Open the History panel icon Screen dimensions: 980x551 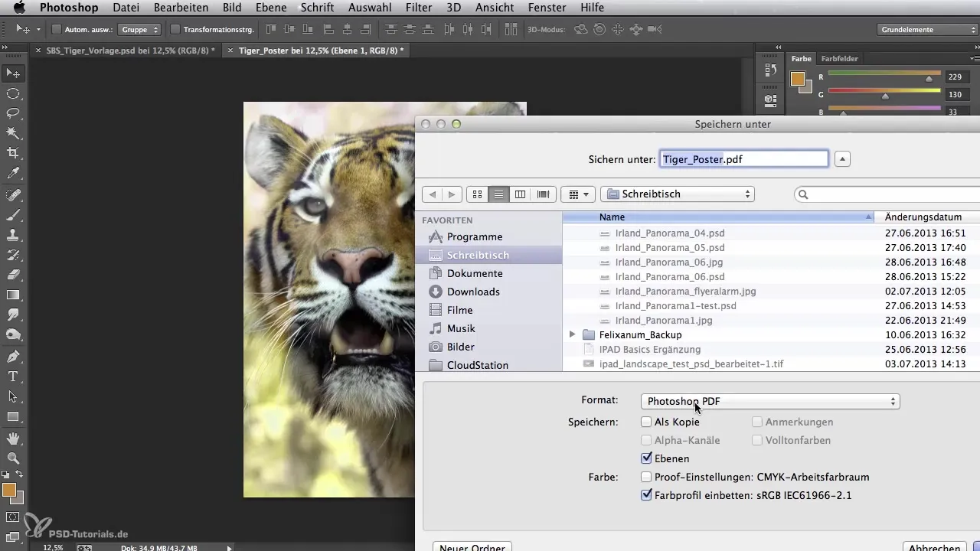click(x=771, y=70)
